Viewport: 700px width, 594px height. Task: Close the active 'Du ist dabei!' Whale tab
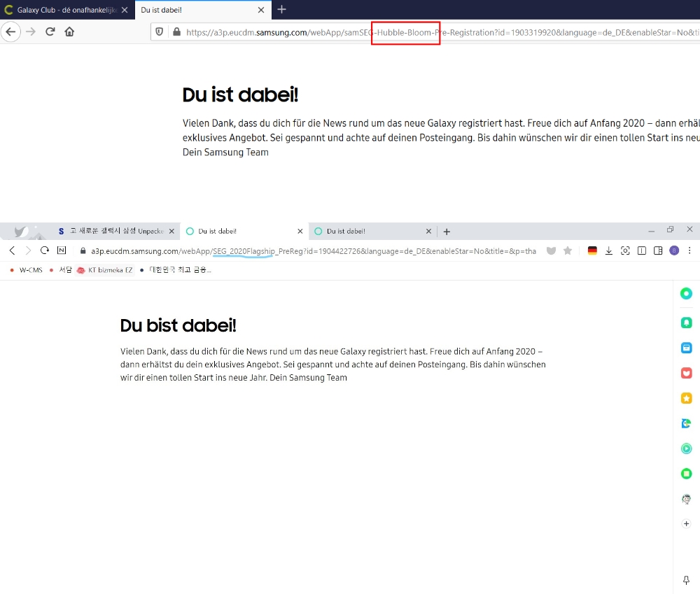300,231
